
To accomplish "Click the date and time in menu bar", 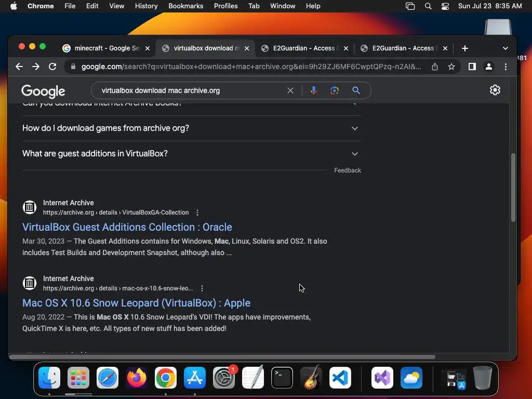I will click(490, 6).
